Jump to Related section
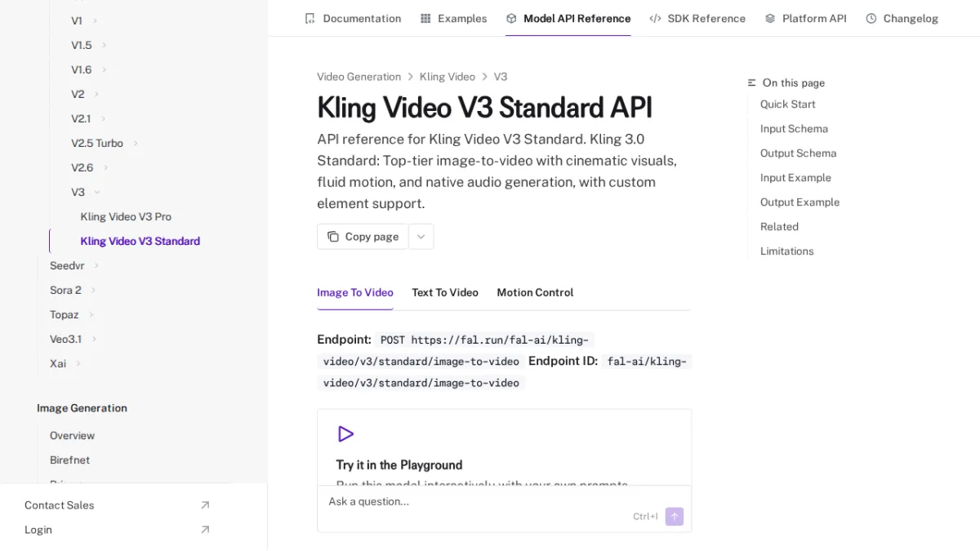 pos(779,226)
